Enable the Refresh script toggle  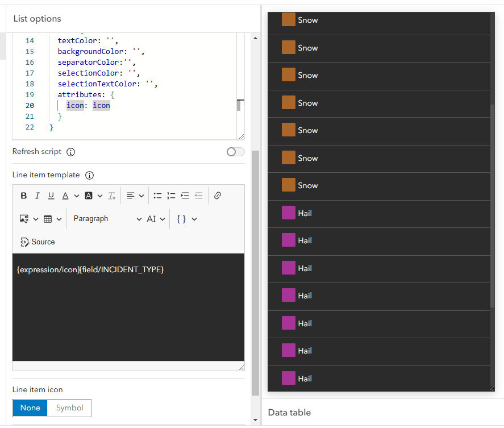point(235,151)
